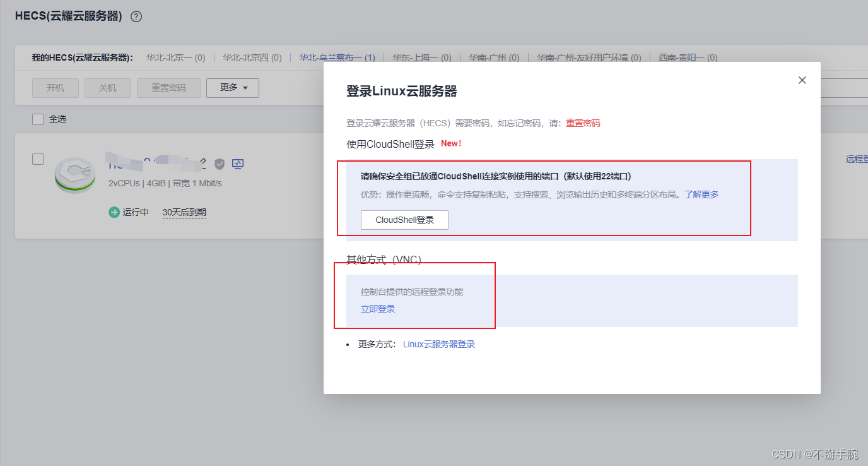
Task: Click the 开机 power-on button
Action: (x=56, y=88)
